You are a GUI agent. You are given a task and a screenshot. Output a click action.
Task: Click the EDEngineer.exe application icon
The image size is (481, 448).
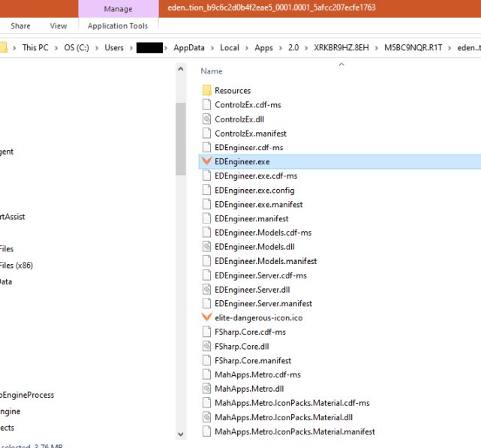[207, 161]
